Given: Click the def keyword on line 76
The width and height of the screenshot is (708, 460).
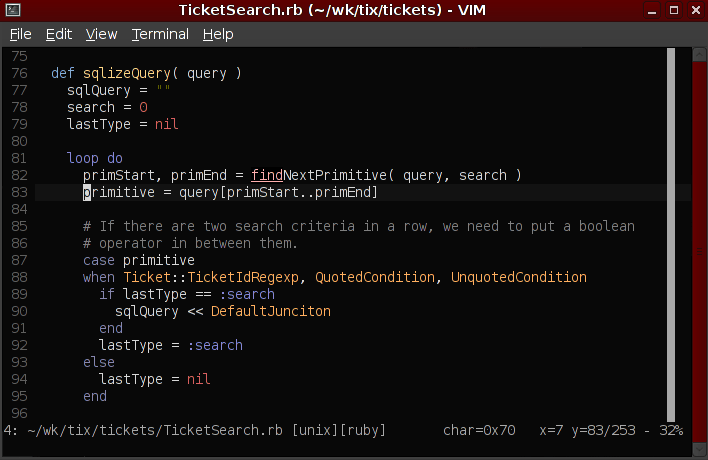Looking at the screenshot, I should (63, 73).
